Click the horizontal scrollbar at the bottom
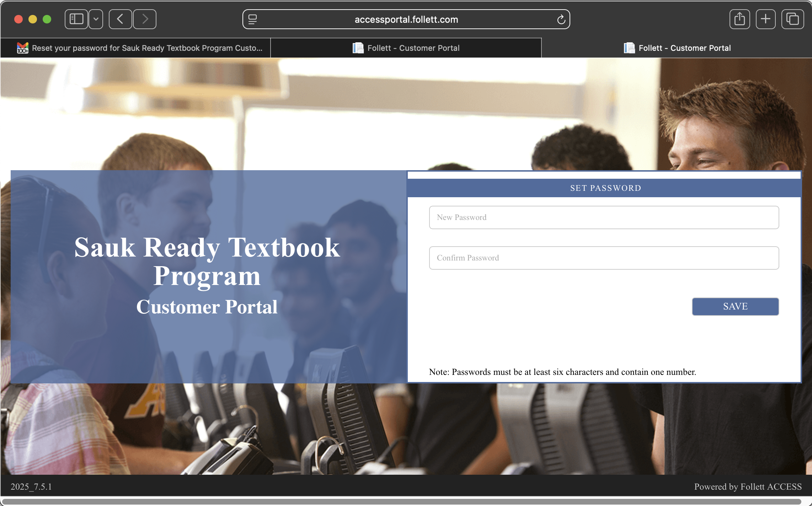 tap(401, 502)
